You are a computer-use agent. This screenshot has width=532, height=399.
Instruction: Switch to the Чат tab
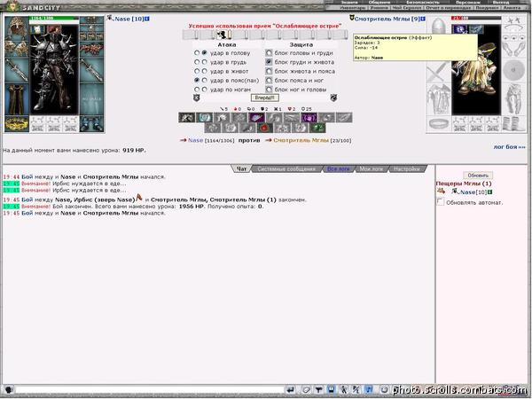241,169
